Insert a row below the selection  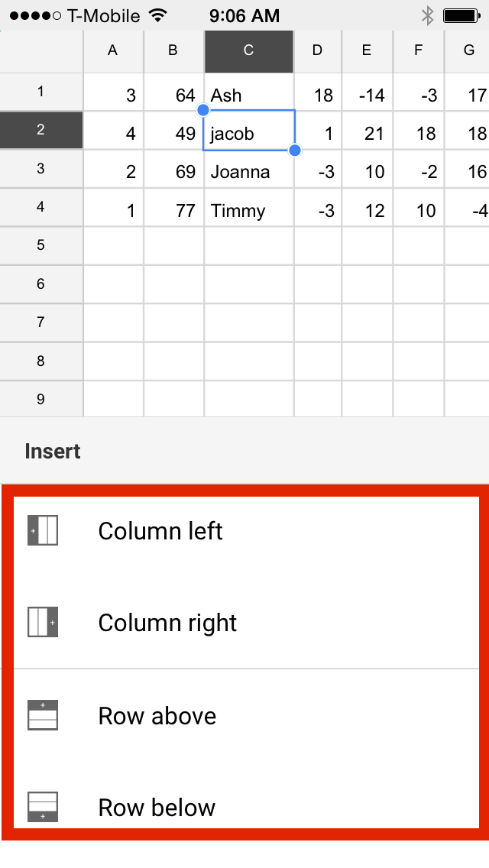point(157,807)
